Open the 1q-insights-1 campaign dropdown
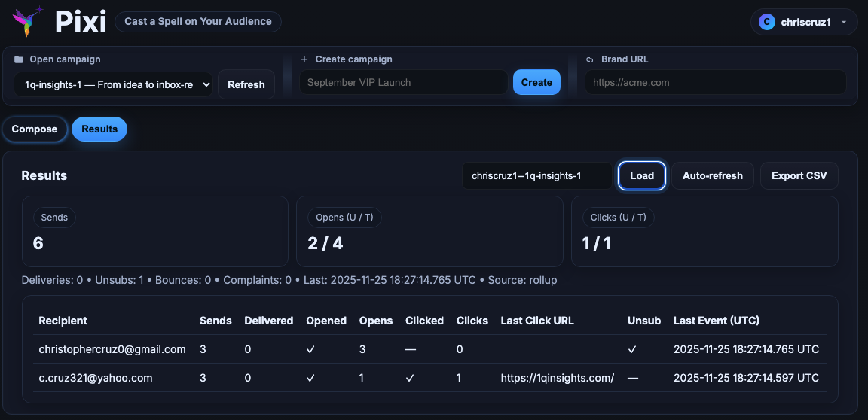Image resolution: width=868 pixels, height=420 pixels. [114, 84]
